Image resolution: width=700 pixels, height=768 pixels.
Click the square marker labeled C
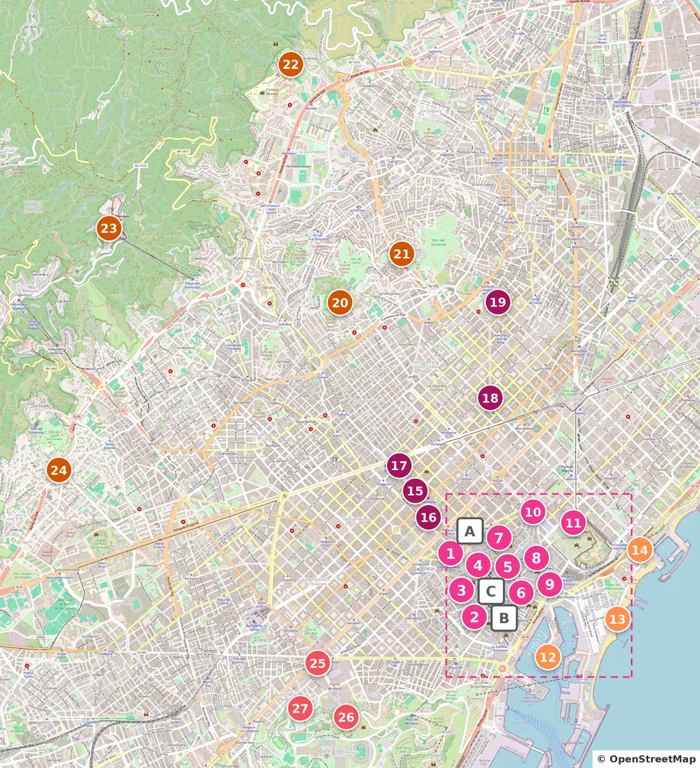tap(491, 591)
